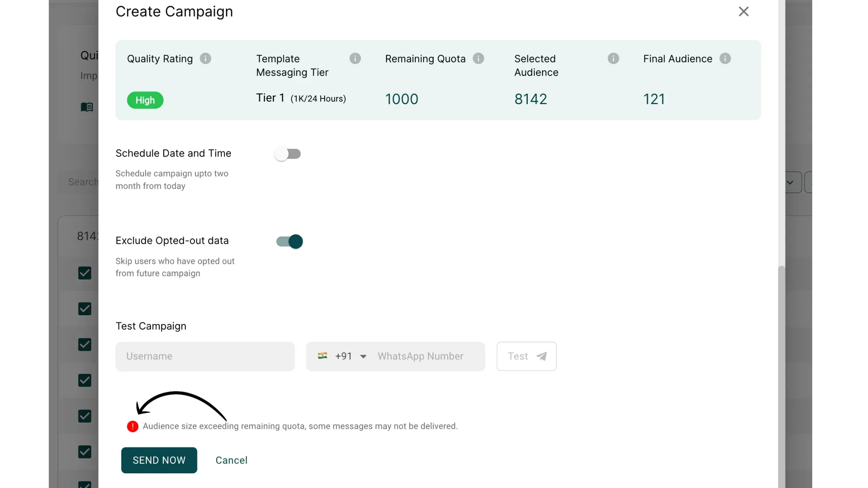Enable the Schedule Date and Time toggle
Screen dimensions: 868x488
[x=288, y=154]
